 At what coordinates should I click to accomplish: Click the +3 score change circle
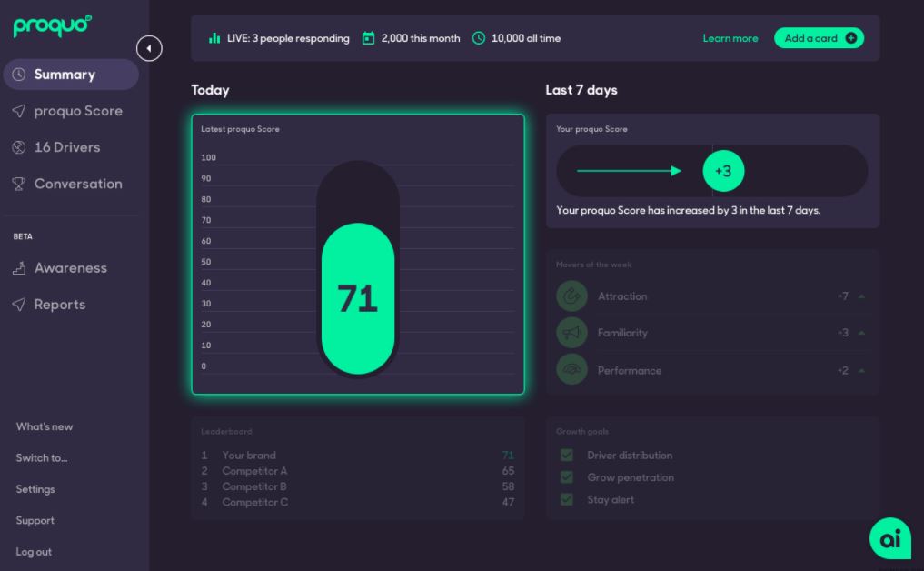tap(723, 171)
